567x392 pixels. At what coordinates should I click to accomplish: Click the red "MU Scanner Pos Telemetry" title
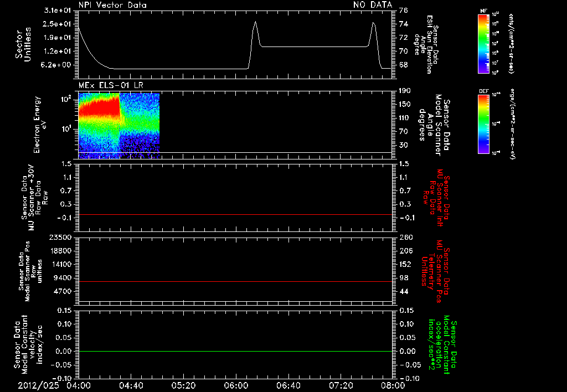point(436,271)
